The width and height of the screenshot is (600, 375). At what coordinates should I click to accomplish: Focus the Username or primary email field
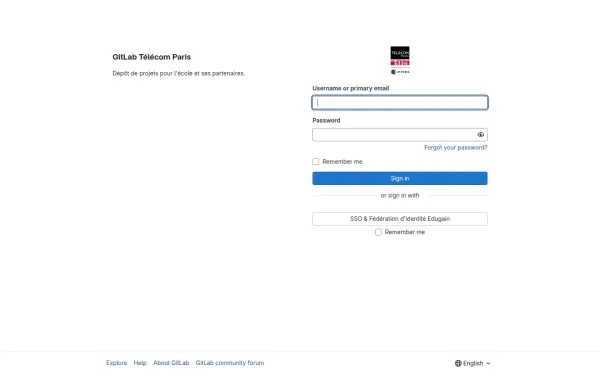pyautogui.click(x=400, y=103)
